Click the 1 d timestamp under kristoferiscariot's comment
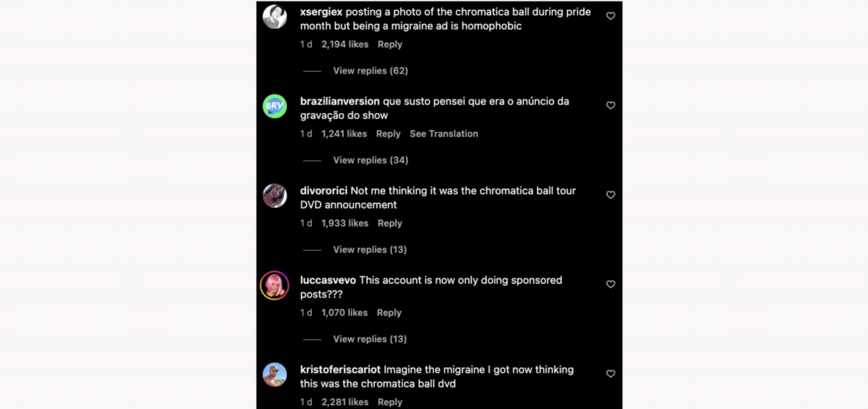 (x=306, y=402)
